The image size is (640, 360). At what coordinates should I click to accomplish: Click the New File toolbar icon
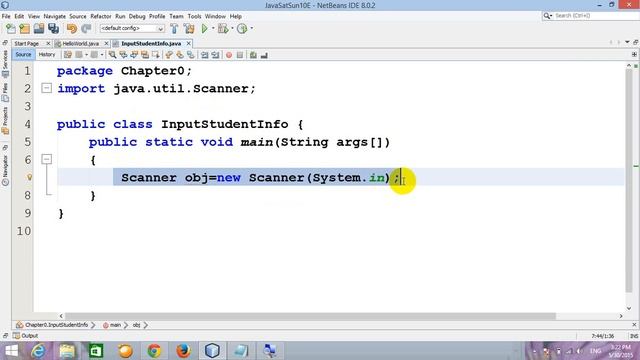point(11,29)
